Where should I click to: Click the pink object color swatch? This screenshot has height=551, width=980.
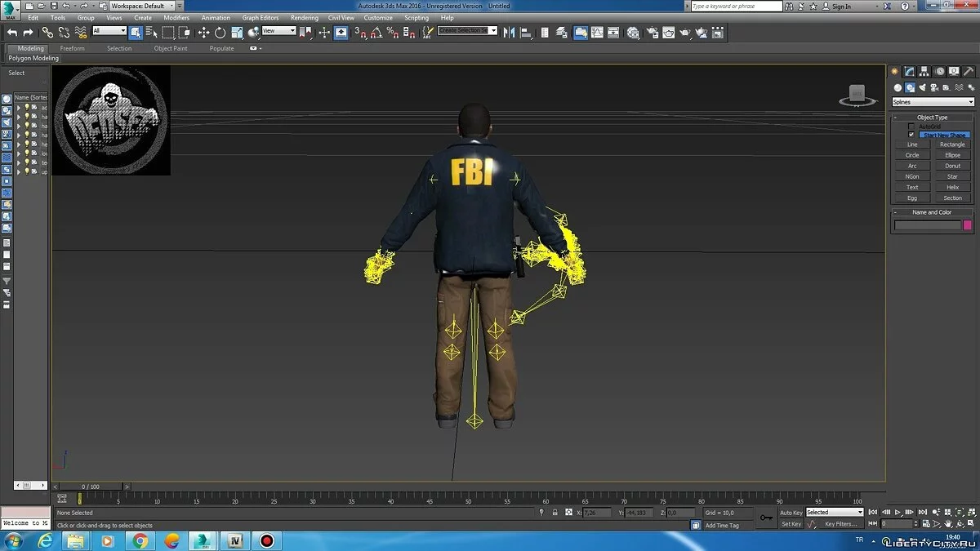[x=968, y=225]
